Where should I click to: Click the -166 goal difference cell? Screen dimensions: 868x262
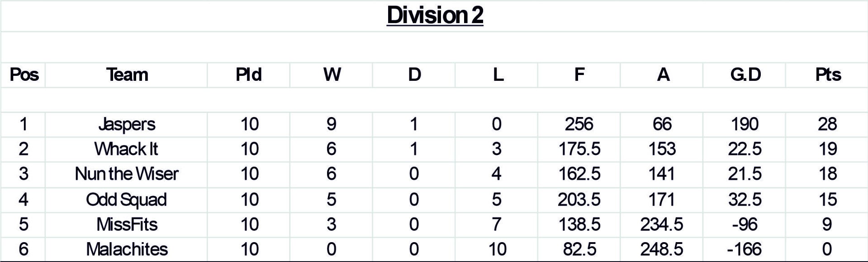[745, 249]
